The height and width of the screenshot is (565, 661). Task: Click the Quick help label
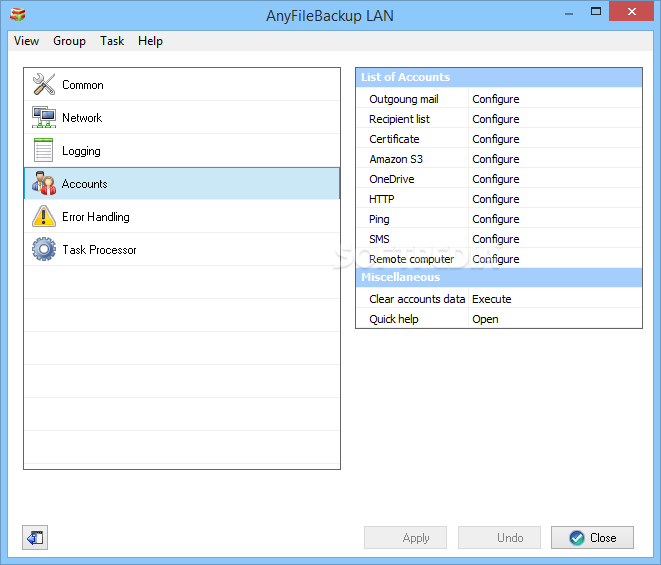pyautogui.click(x=394, y=319)
